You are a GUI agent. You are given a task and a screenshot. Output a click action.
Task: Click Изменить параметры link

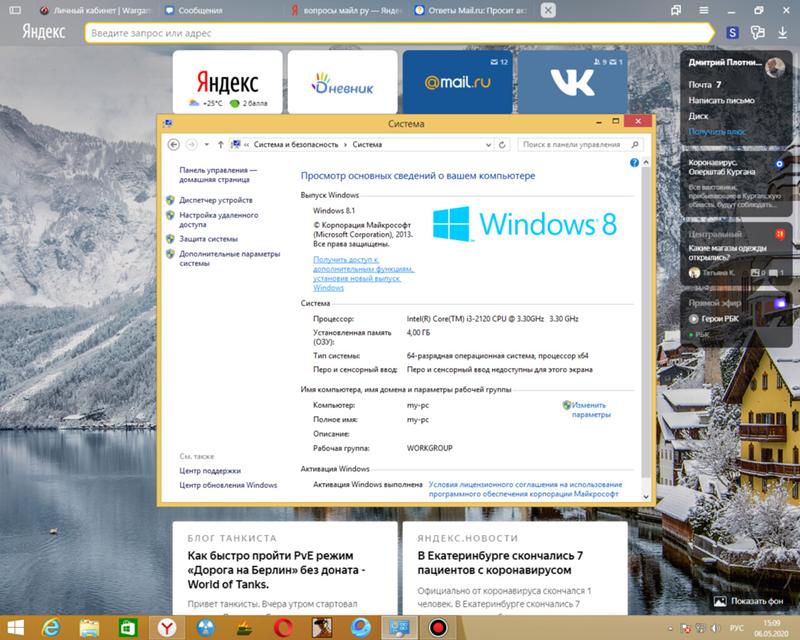pos(591,410)
